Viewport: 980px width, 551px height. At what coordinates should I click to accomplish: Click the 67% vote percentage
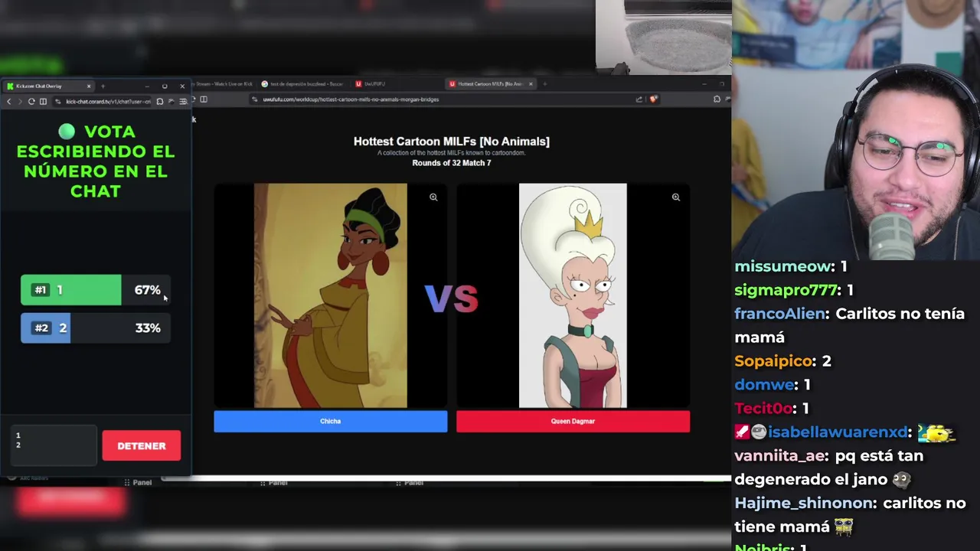click(x=148, y=290)
